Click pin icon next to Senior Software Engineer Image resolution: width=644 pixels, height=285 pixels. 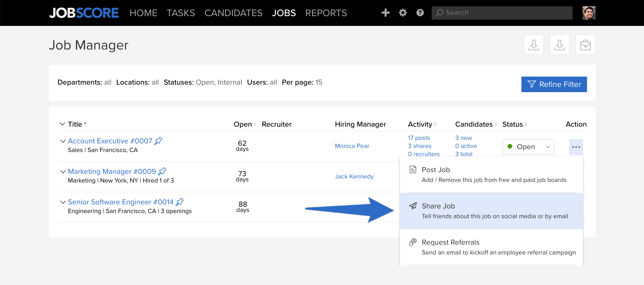[x=180, y=202]
